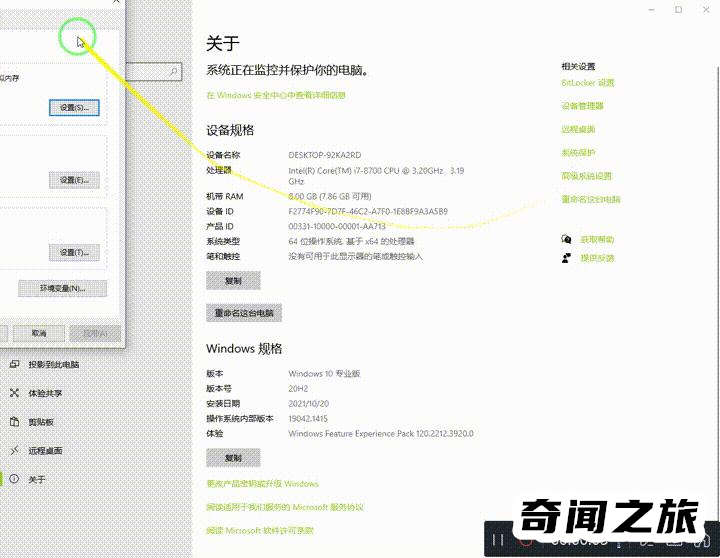Click the projector icon beside 投影到此电脑
This screenshot has height=558, width=720.
(14, 364)
